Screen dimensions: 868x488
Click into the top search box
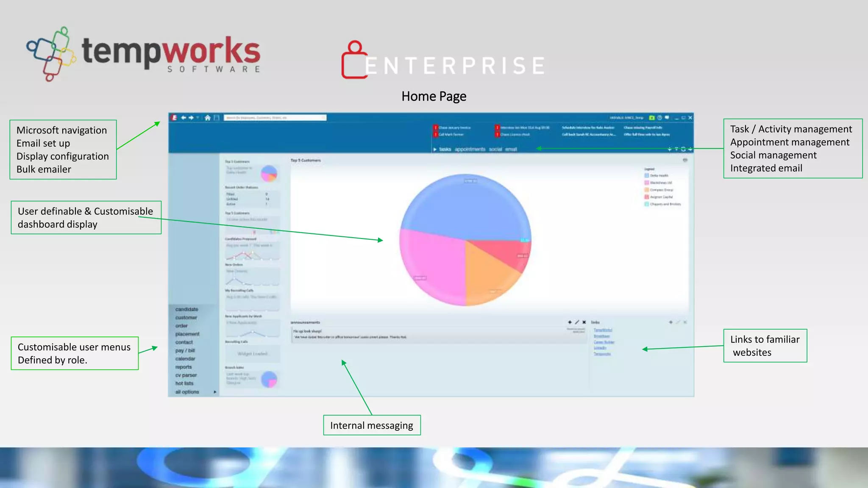[x=275, y=118]
